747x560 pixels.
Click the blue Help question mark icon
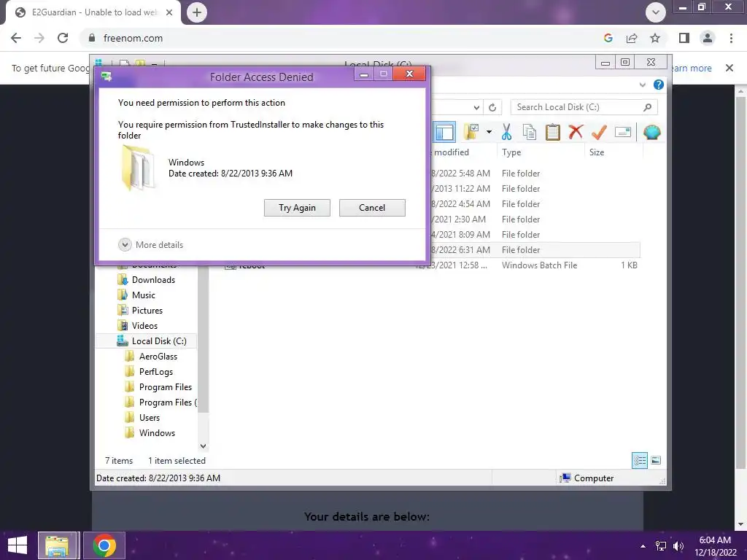pyautogui.click(x=659, y=85)
